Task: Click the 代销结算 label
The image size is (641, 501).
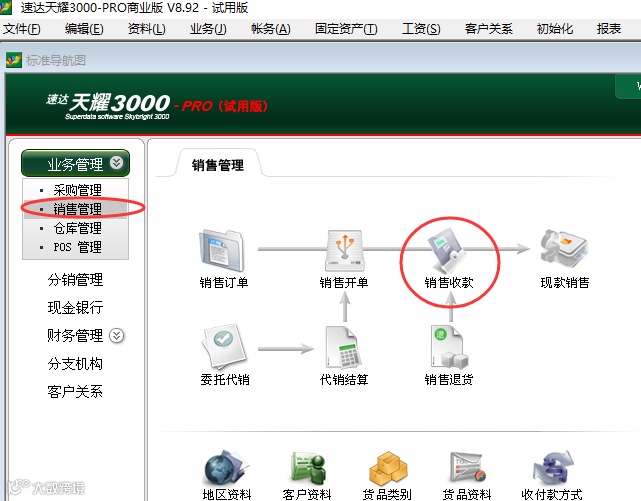Action: click(x=344, y=380)
